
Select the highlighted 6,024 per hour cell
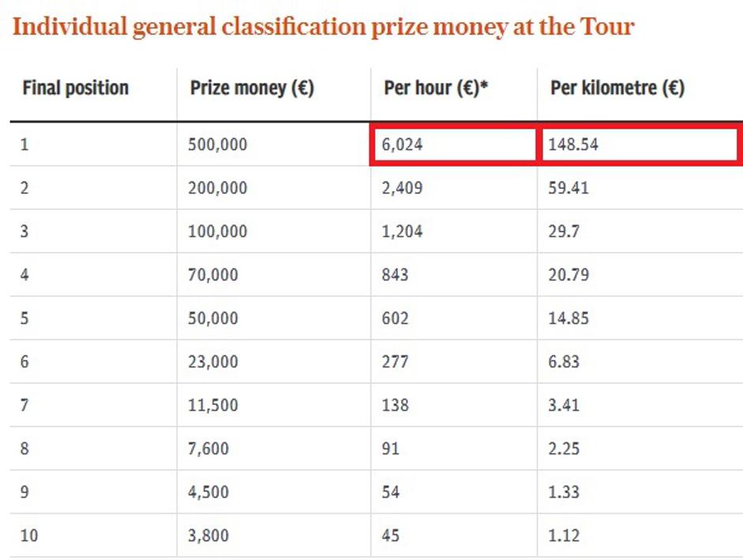(453, 145)
